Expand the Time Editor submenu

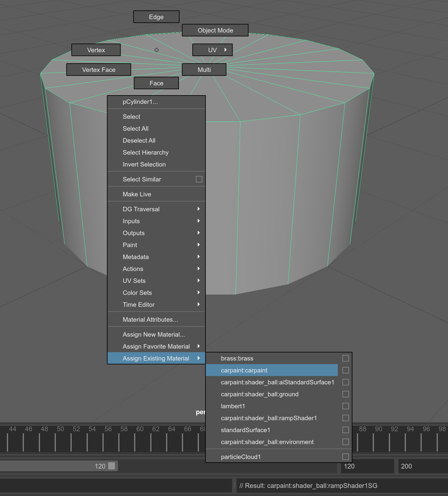click(x=156, y=304)
